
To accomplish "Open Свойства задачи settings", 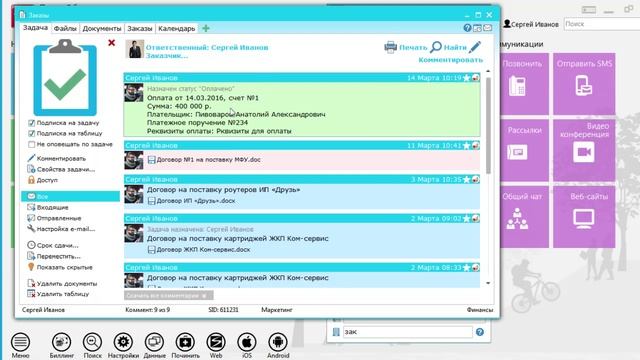I will [x=61, y=169].
